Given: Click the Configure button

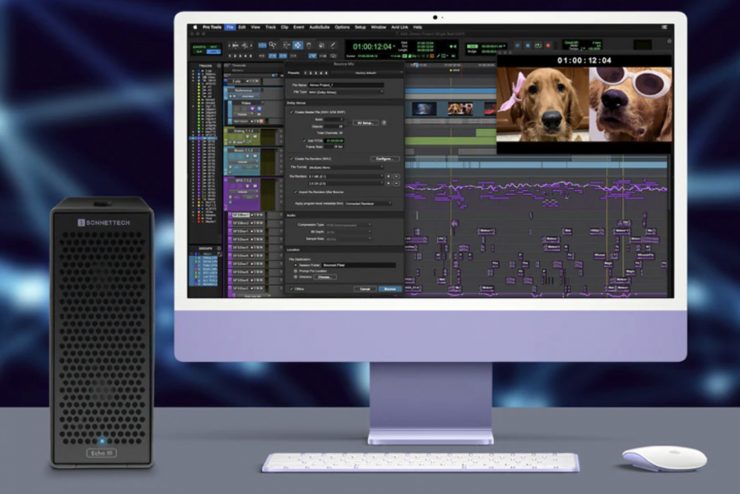Looking at the screenshot, I should pos(384,158).
